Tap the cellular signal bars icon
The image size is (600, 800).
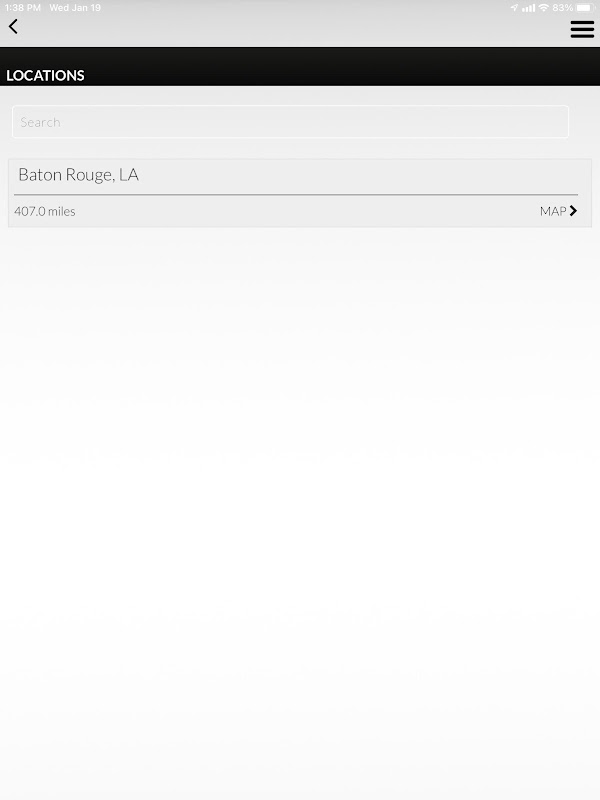click(x=529, y=8)
